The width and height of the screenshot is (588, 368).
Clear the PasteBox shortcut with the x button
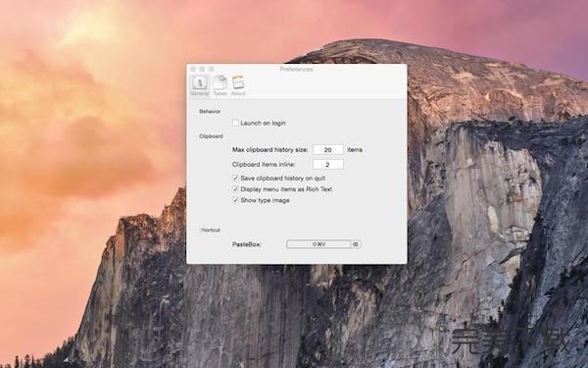pos(356,244)
